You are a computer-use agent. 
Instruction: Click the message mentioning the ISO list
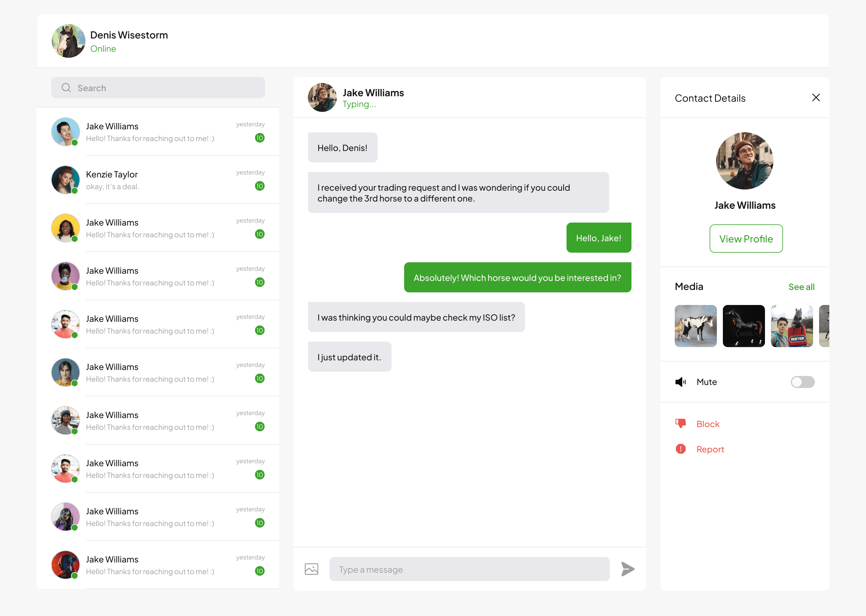click(416, 317)
